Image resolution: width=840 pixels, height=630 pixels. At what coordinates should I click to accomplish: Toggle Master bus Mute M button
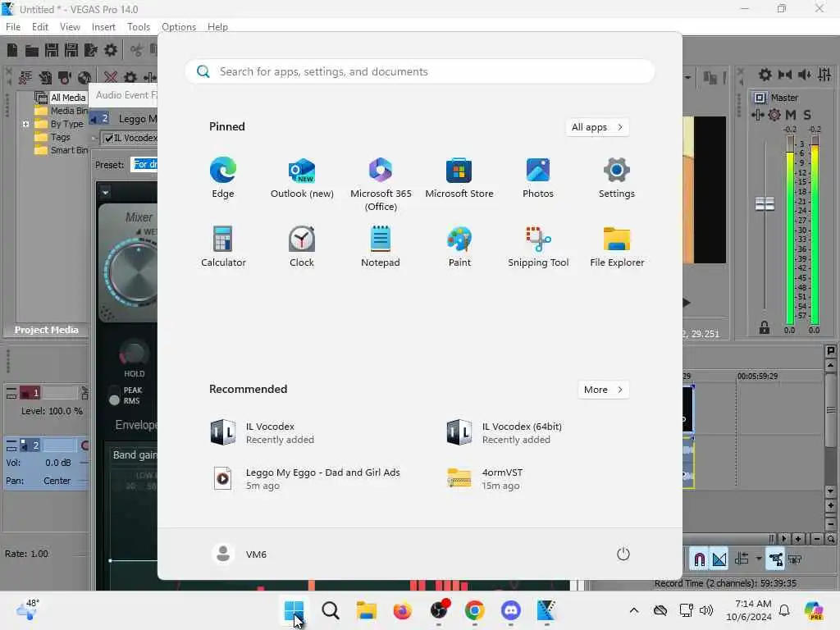[791, 115]
